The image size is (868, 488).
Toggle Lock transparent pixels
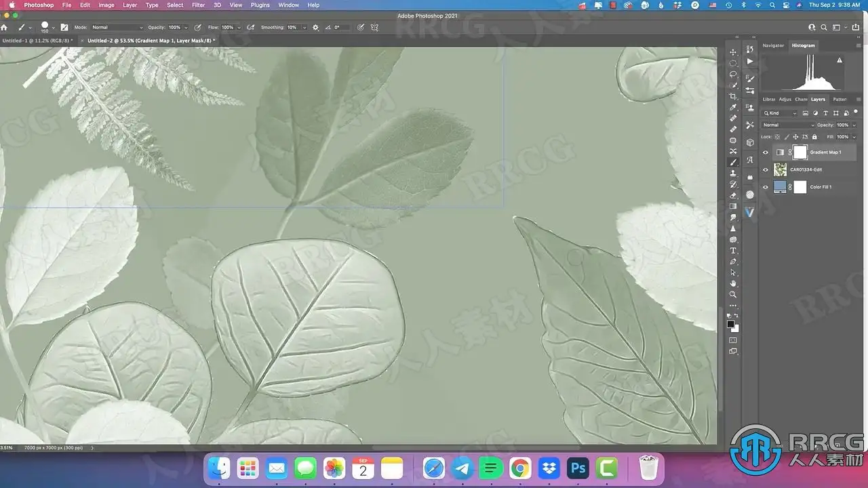pos(777,137)
